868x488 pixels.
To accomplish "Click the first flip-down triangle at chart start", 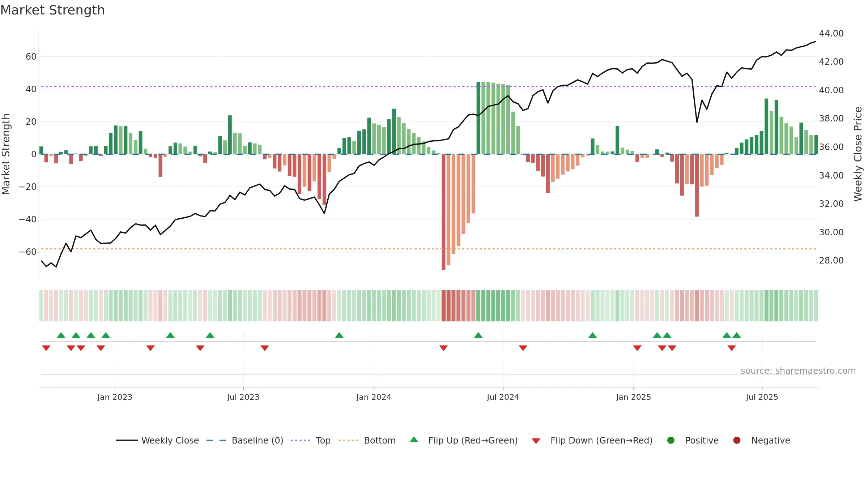I will click(x=46, y=348).
